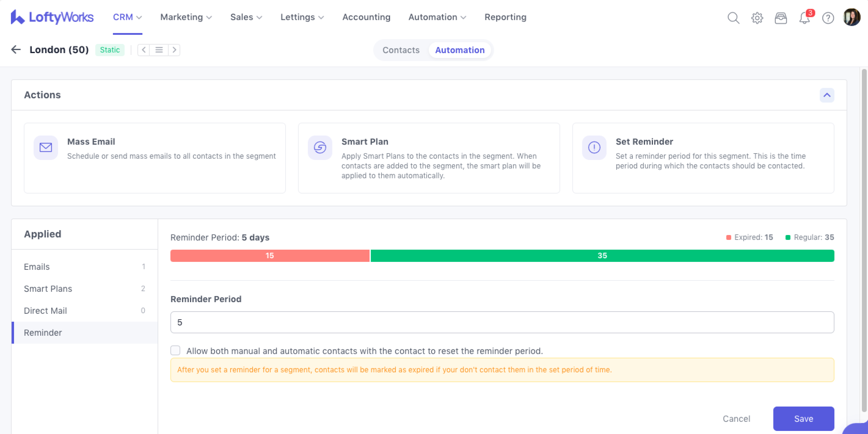Click the search magnifier icon

[733, 17]
